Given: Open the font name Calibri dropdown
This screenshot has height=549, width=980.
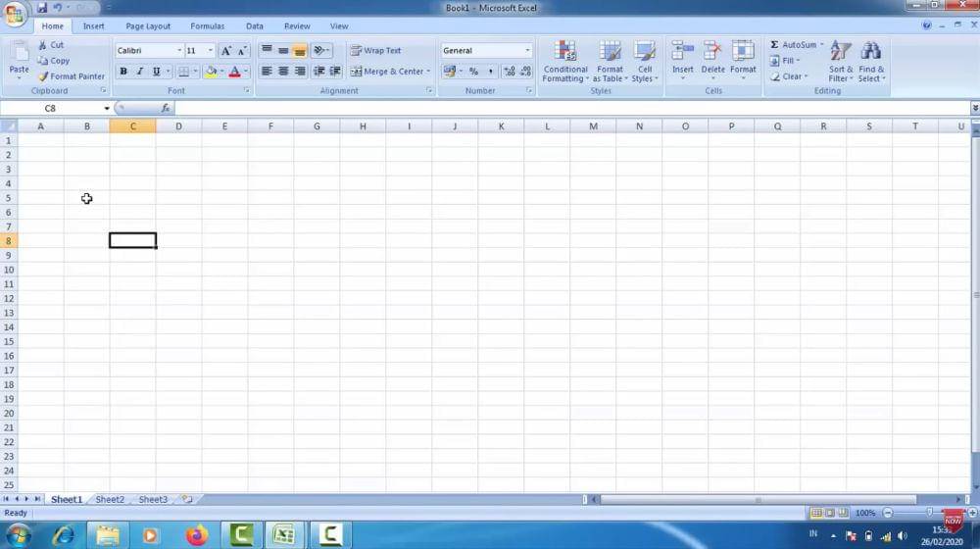Looking at the screenshot, I should 179,51.
